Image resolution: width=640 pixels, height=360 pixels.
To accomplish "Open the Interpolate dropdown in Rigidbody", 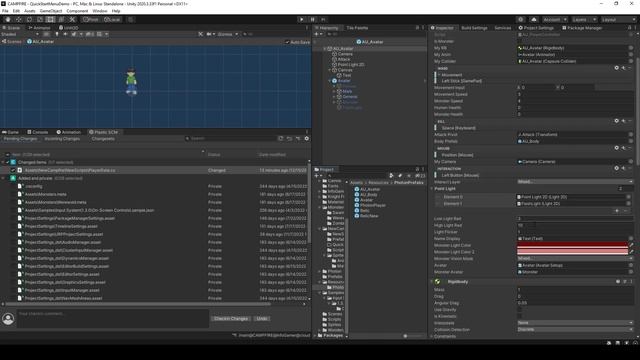I will tap(575, 323).
